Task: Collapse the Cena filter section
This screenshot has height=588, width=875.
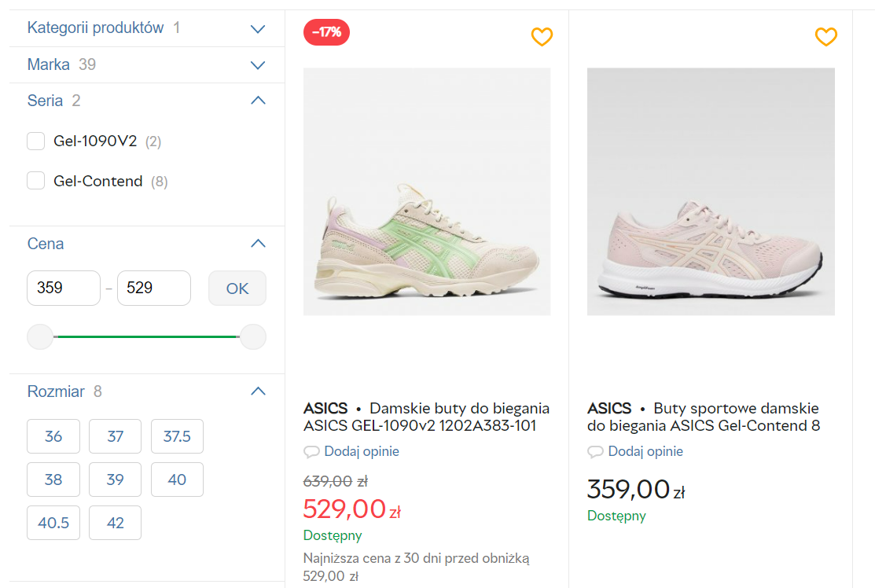Action: click(257, 243)
